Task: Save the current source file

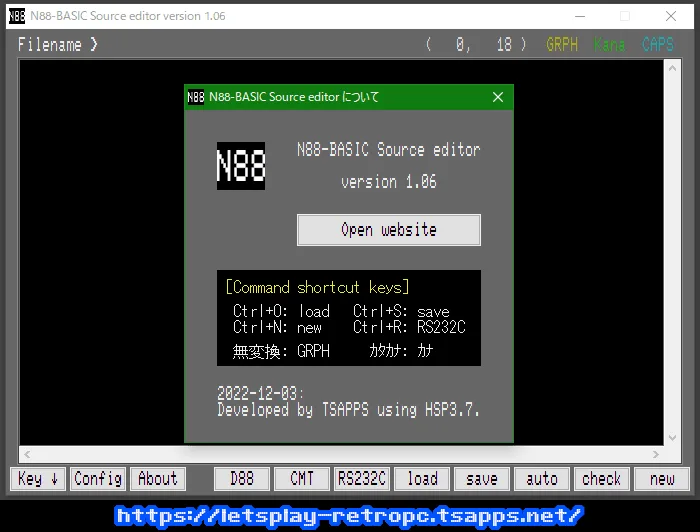Action: (482, 479)
